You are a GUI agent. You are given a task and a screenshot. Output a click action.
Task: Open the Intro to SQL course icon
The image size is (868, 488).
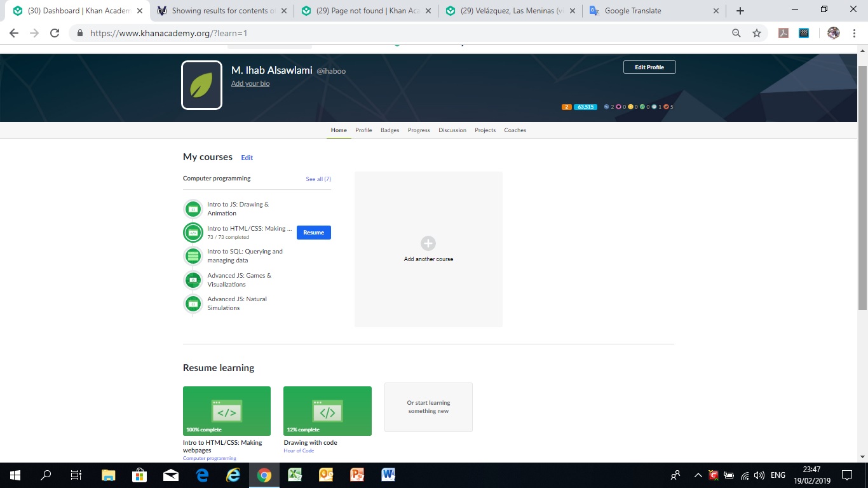click(193, 256)
